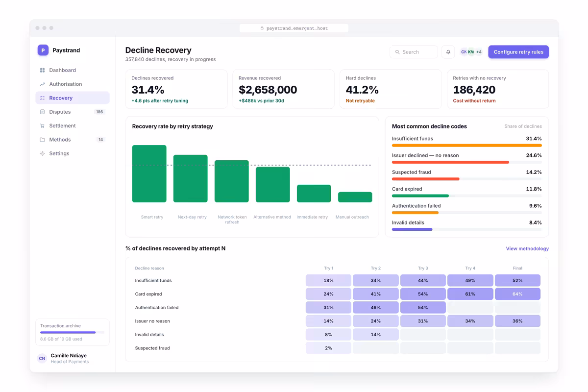588x392 pixels.
Task: Click the Decline reason column header
Action: 149,269
